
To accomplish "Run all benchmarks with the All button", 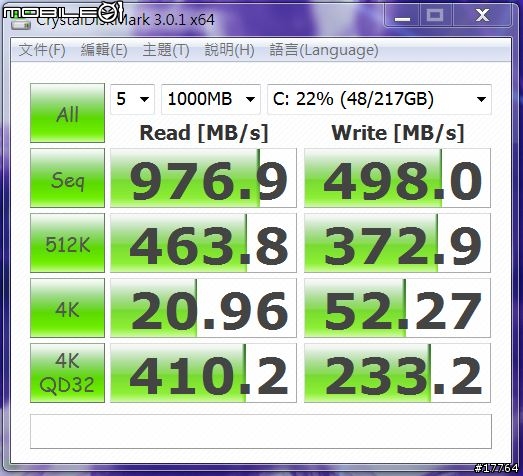I will (x=67, y=113).
